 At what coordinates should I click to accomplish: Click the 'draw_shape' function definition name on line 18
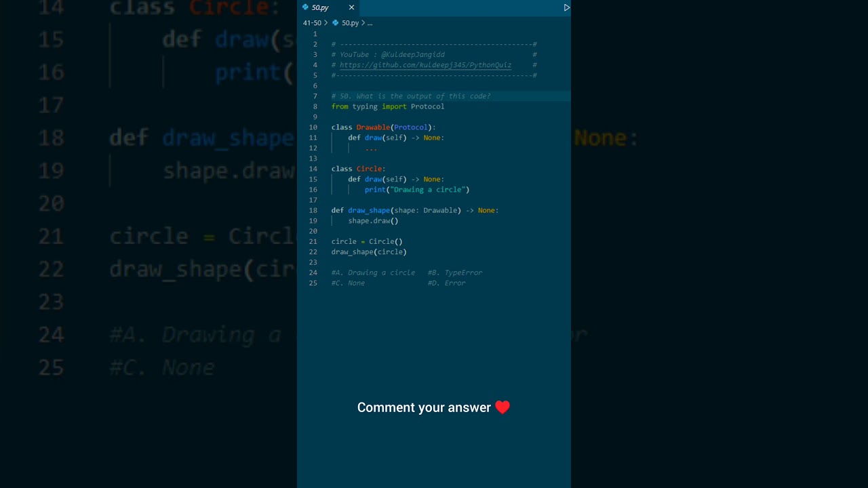point(369,211)
